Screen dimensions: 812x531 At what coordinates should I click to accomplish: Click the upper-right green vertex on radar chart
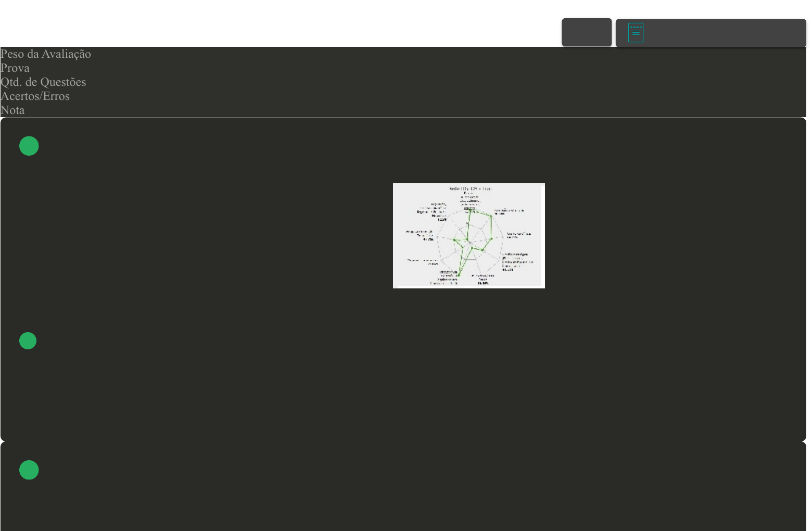click(x=491, y=216)
